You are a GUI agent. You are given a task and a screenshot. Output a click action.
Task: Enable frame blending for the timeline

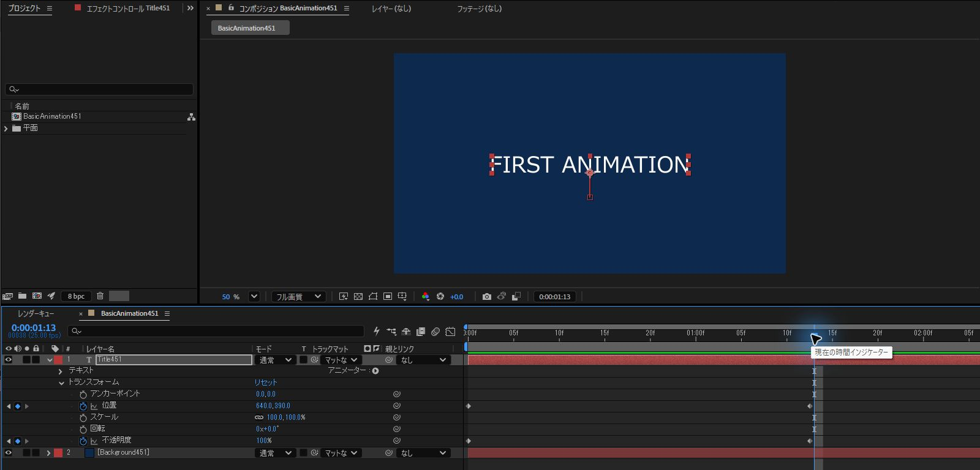point(421,332)
